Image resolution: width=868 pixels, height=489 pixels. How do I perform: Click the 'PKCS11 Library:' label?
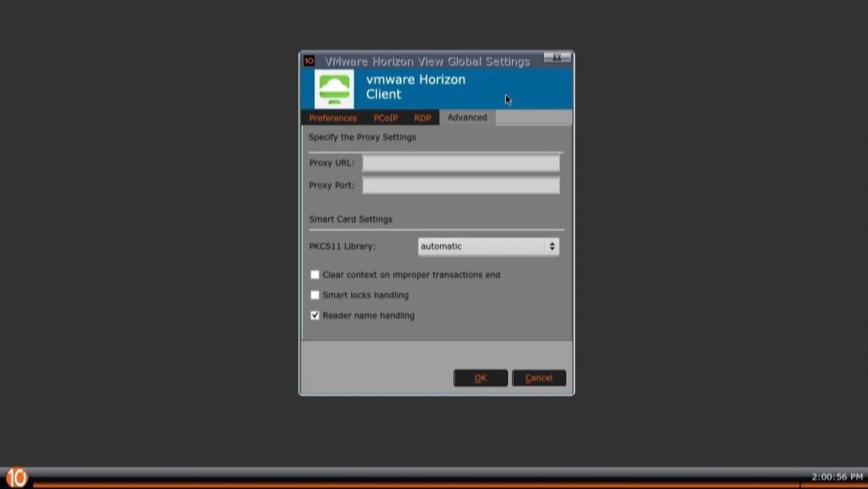tap(342, 246)
